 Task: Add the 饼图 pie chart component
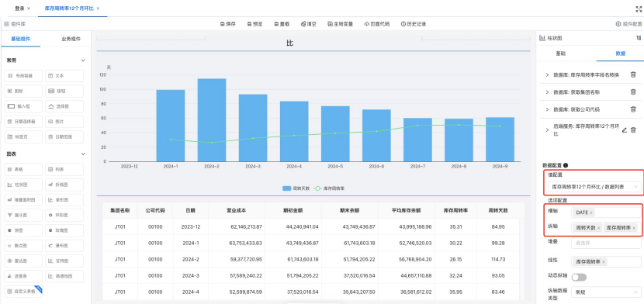[x=23, y=230]
